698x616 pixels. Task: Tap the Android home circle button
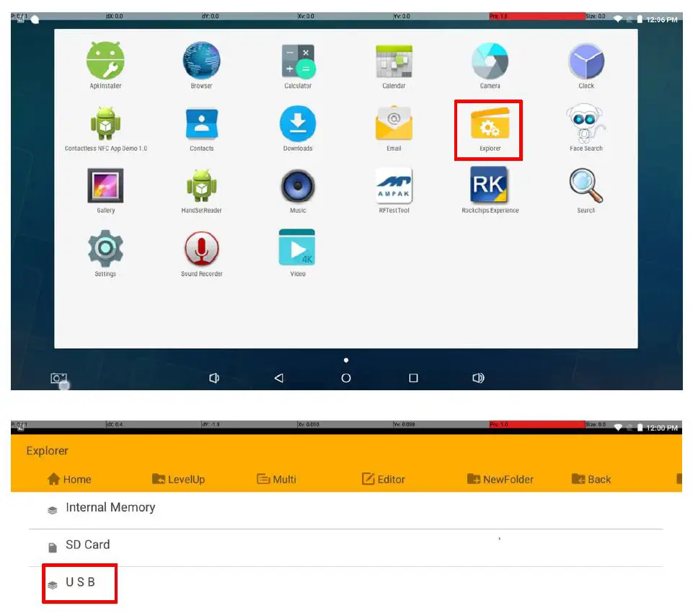(346, 378)
